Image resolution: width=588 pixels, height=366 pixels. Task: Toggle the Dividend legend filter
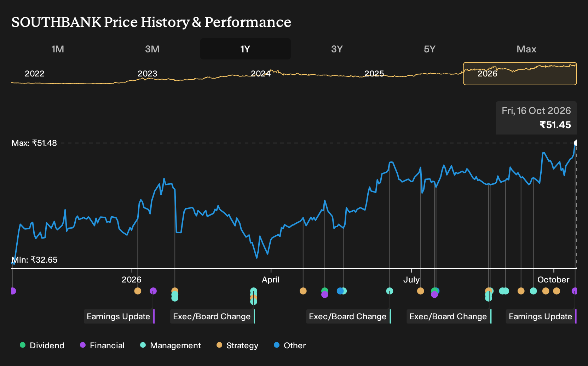[x=42, y=345]
